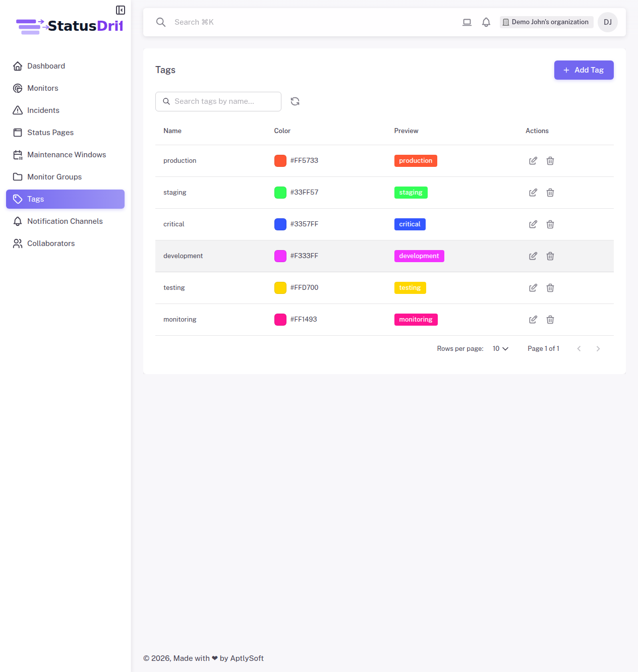Open the Incidents panel
The image size is (638, 672).
point(43,110)
